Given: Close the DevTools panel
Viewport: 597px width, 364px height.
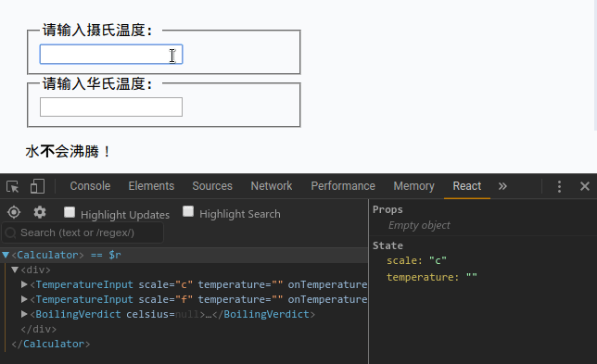Looking at the screenshot, I should click(x=585, y=186).
